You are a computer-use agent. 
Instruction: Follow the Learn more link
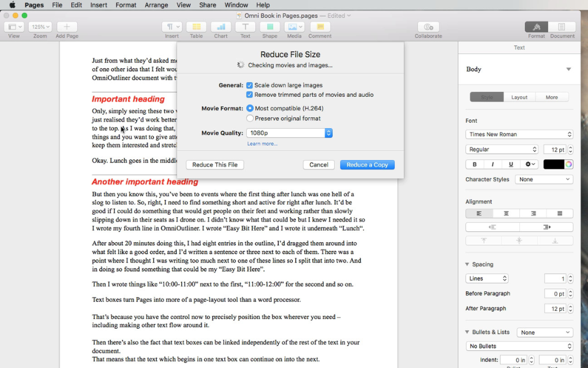click(262, 144)
